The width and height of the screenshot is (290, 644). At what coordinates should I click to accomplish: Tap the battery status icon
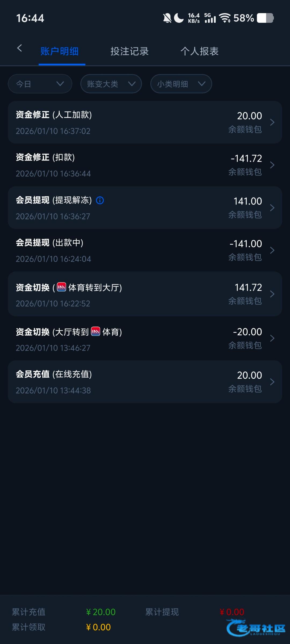coord(265,18)
